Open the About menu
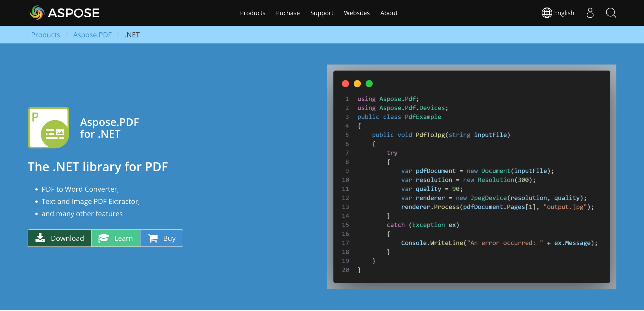This screenshot has width=644, height=311. tap(389, 13)
